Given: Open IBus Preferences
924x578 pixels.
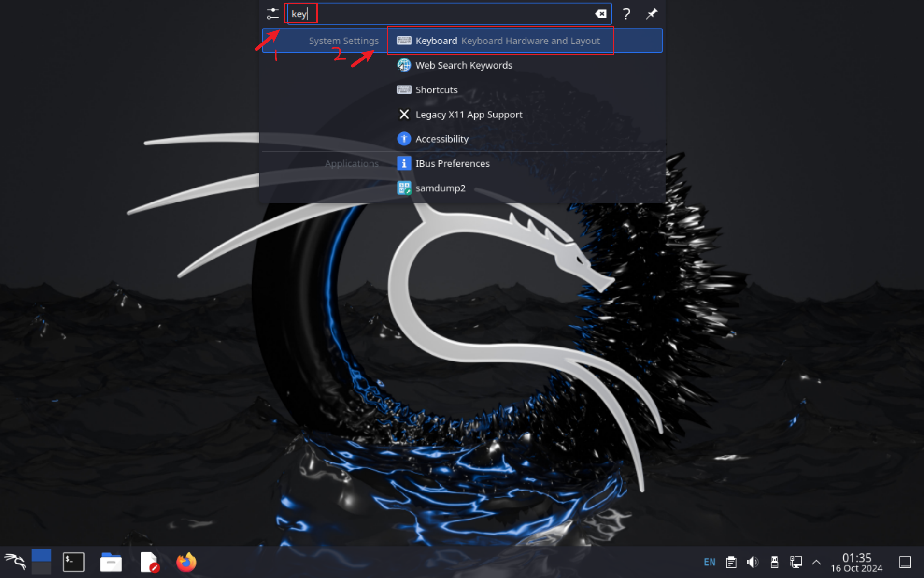Looking at the screenshot, I should (x=452, y=163).
